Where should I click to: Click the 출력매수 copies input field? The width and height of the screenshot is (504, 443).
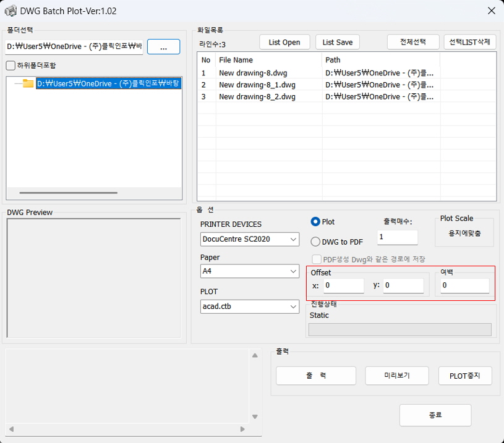click(x=397, y=237)
